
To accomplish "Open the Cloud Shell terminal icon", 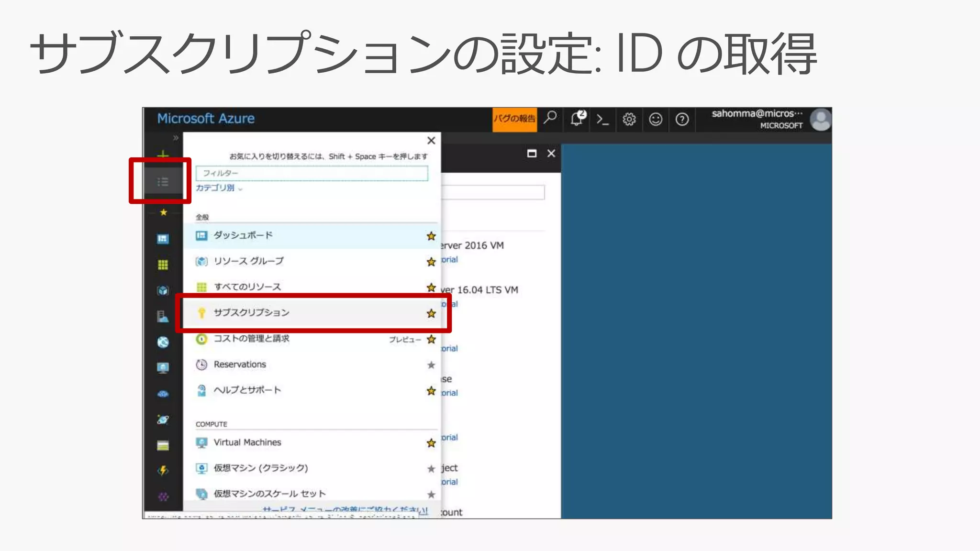I will [x=602, y=120].
